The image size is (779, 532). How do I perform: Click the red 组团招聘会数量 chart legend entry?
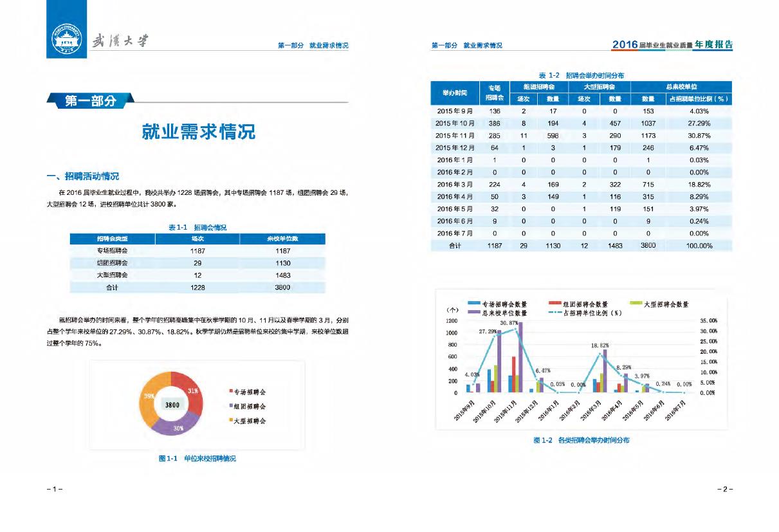click(578, 304)
